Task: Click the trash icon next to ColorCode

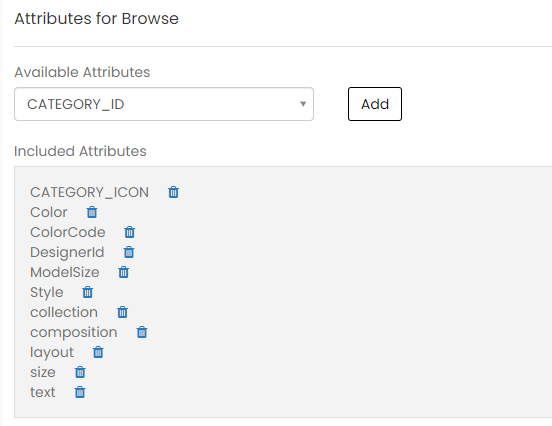Action: point(130,232)
